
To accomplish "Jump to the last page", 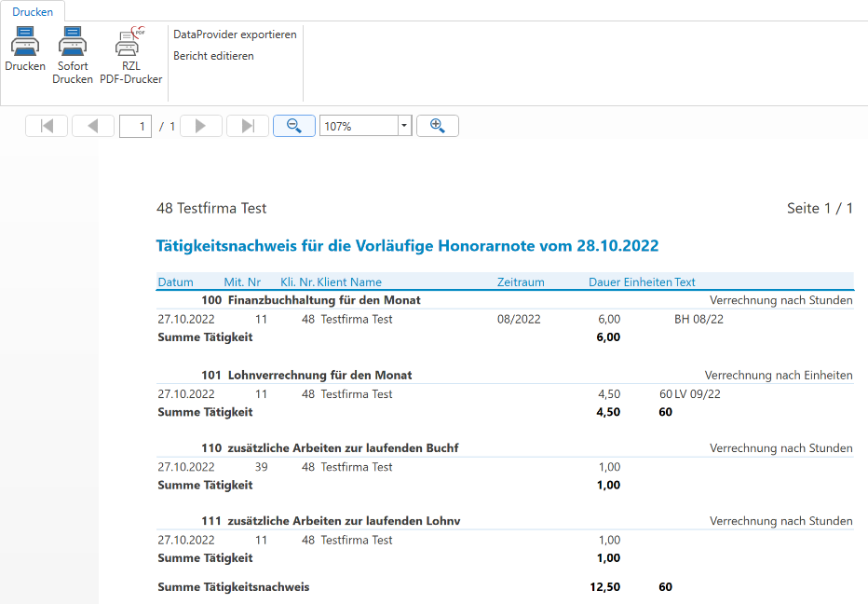I will coord(248,126).
